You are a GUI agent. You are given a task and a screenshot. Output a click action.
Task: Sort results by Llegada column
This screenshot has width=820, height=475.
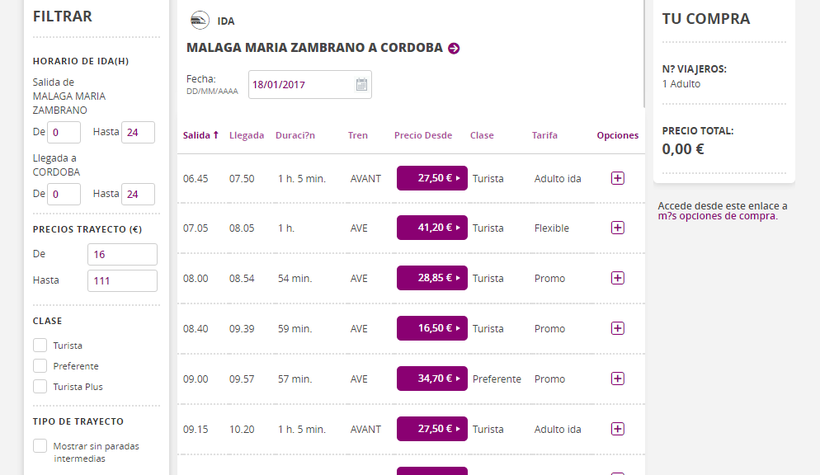tap(246, 135)
